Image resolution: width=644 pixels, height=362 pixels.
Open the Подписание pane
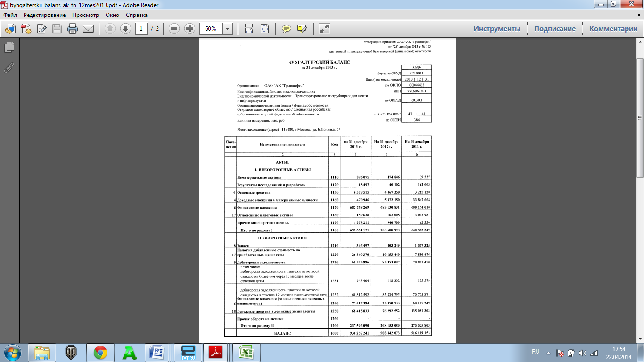point(555,29)
